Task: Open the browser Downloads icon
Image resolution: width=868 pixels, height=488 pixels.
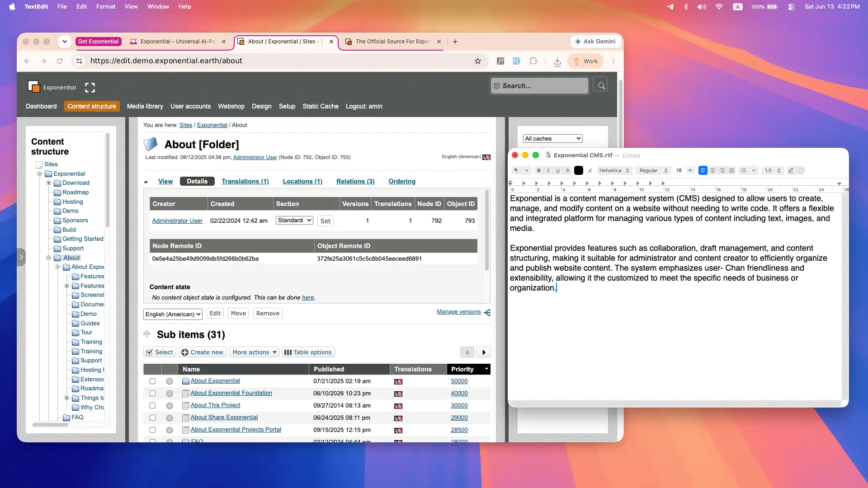Action: click(x=557, y=61)
